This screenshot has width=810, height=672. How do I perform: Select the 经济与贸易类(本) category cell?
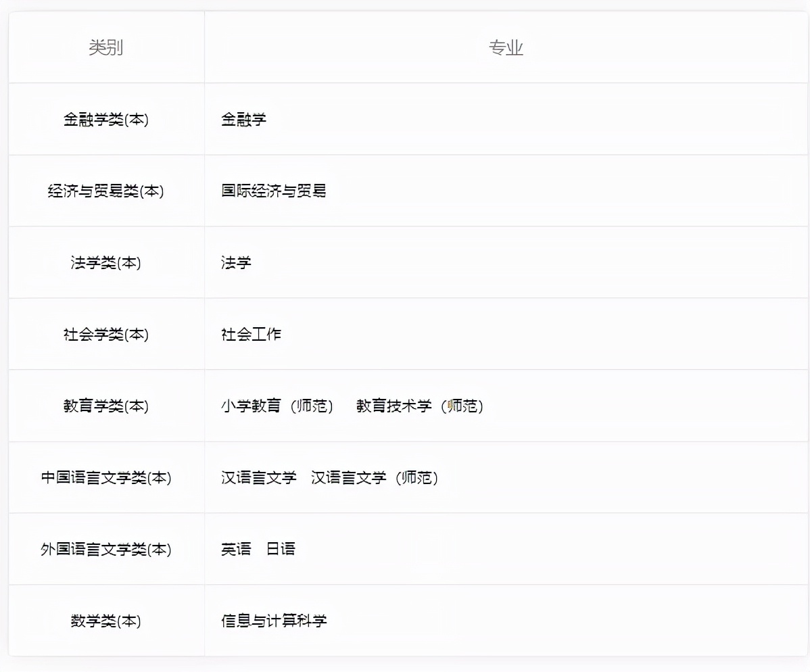105,191
